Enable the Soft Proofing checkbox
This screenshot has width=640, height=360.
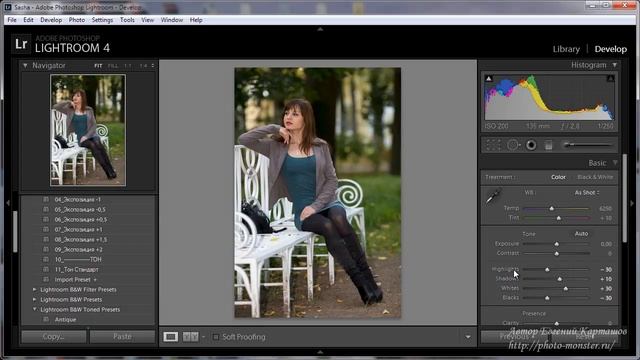pos(216,337)
